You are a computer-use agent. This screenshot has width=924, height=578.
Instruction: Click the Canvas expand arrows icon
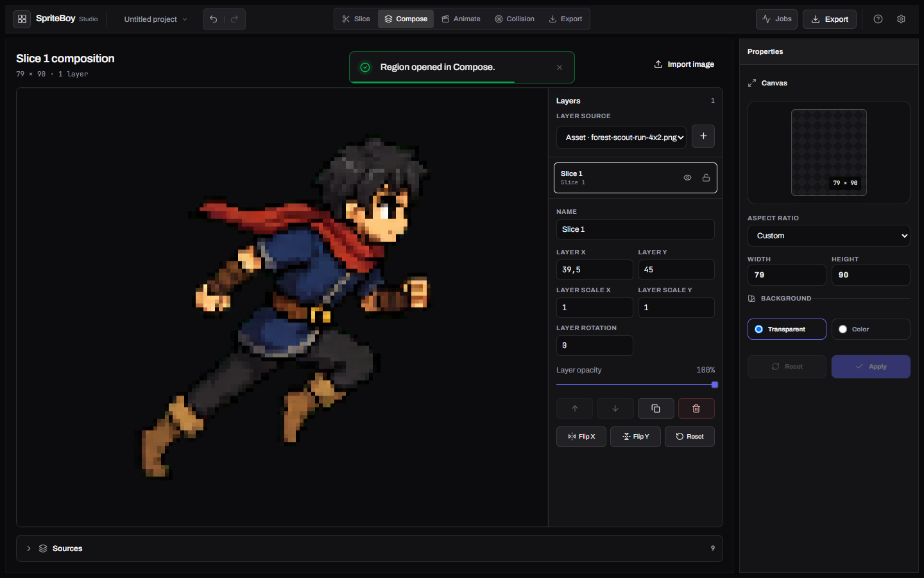click(x=752, y=83)
